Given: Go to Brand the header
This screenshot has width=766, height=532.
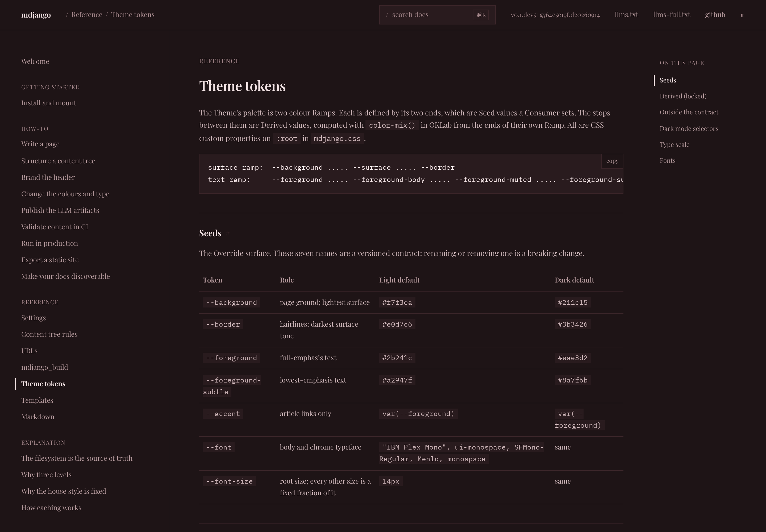Looking at the screenshot, I should tap(48, 177).
